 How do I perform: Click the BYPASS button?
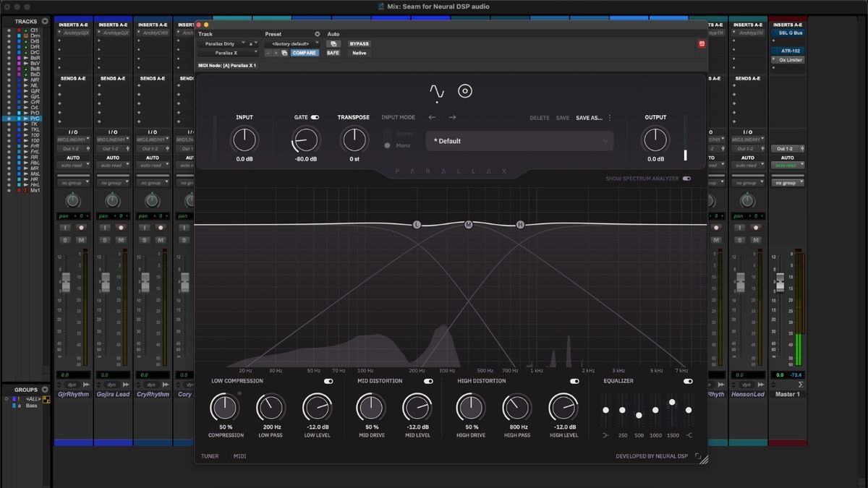(x=359, y=43)
